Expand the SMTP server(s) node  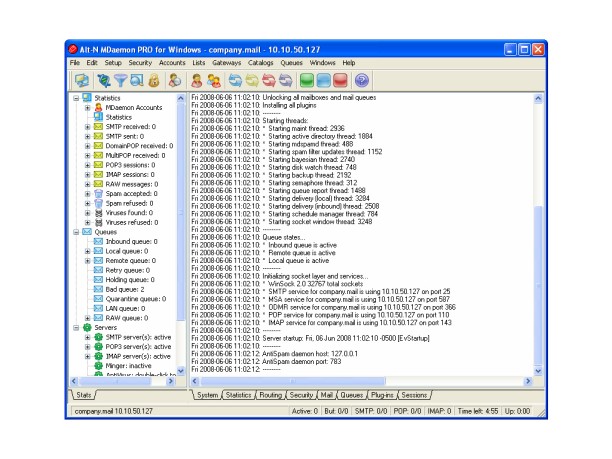(87, 337)
